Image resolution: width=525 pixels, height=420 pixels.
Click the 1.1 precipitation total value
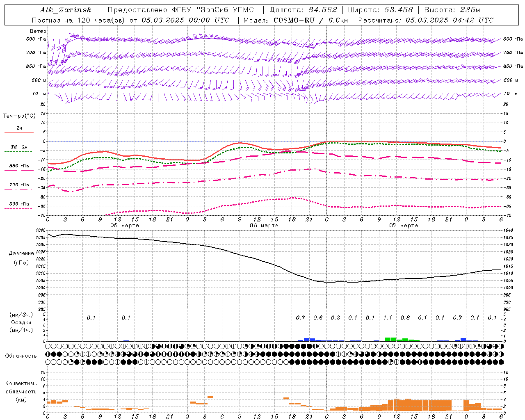pos(388,318)
